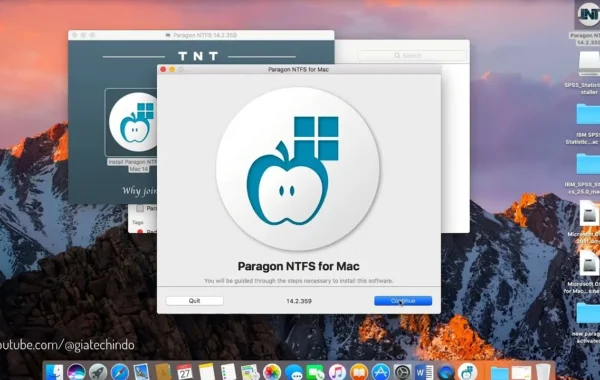Select the Microsoft Office 2011 dmg file
Screen dimensions: 600x380
[x=589, y=214]
